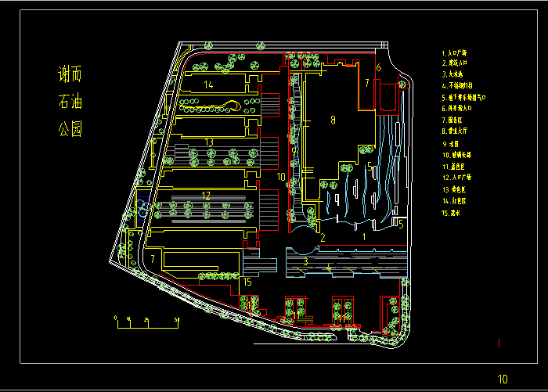The width and height of the screenshot is (548, 392).
Task: Select zone label 13 on the plan
Action: 208,142
